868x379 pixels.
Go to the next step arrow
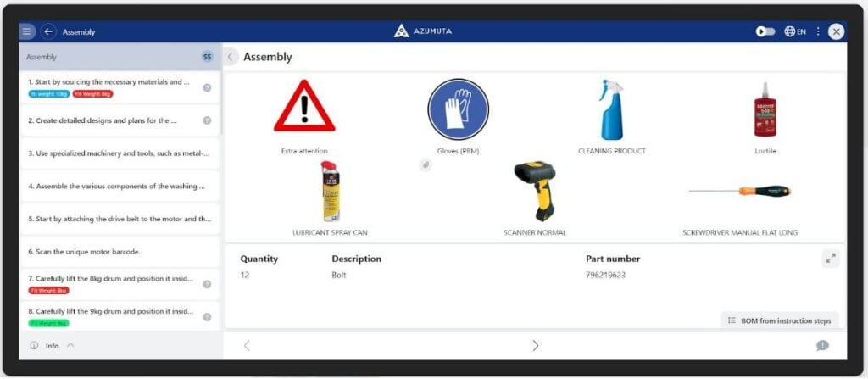536,346
